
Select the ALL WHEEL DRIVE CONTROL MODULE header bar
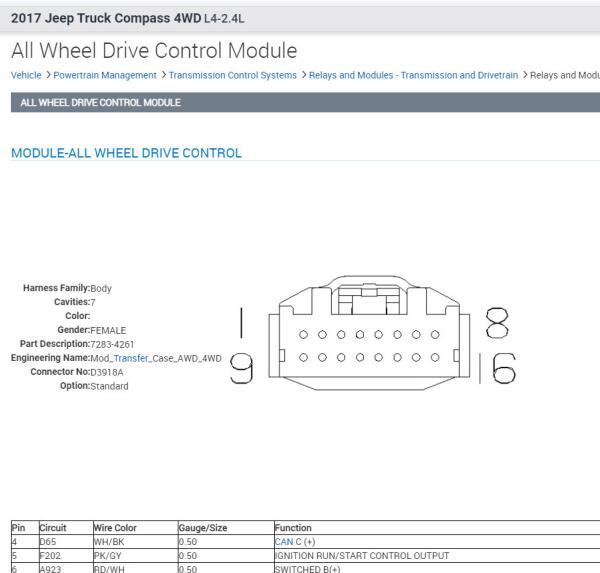coord(305,103)
